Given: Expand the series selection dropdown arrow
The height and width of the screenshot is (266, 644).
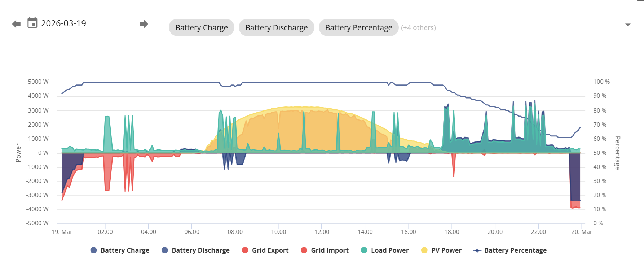Looking at the screenshot, I should pyautogui.click(x=628, y=25).
